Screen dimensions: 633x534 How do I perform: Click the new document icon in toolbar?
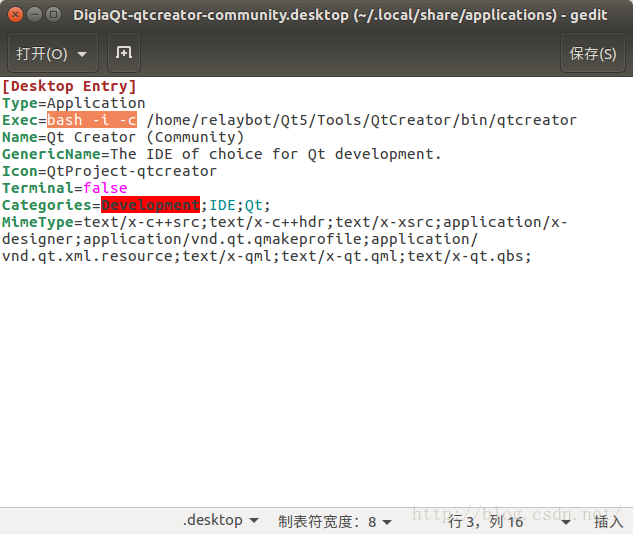(124, 53)
